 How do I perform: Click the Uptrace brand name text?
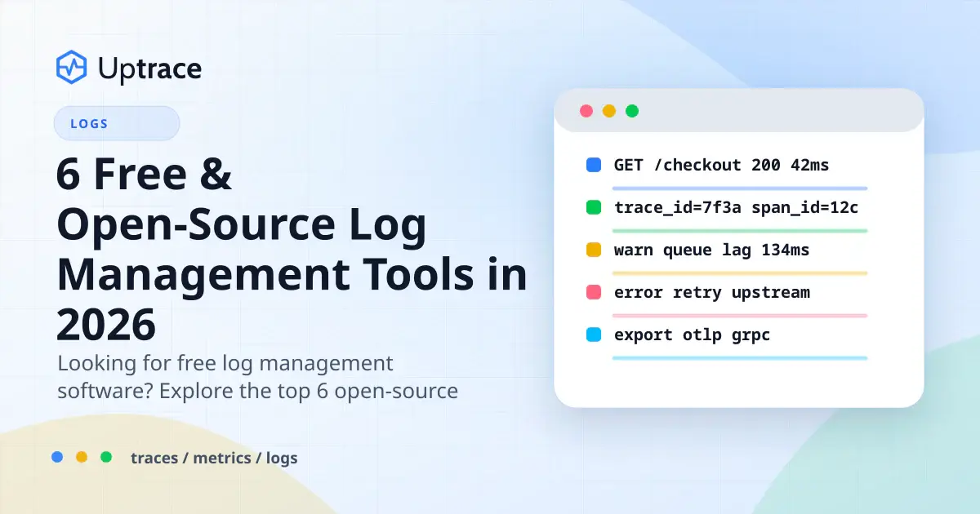click(x=149, y=69)
